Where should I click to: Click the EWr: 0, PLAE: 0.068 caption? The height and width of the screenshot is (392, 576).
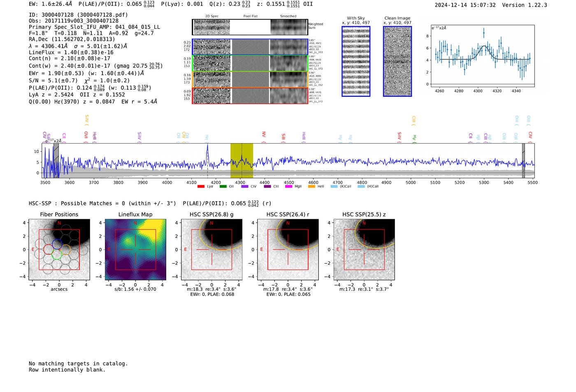[x=212, y=295]
